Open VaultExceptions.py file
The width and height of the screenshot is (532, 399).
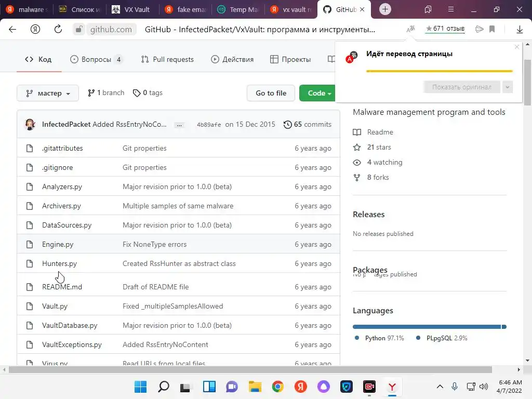coord(72,345)
